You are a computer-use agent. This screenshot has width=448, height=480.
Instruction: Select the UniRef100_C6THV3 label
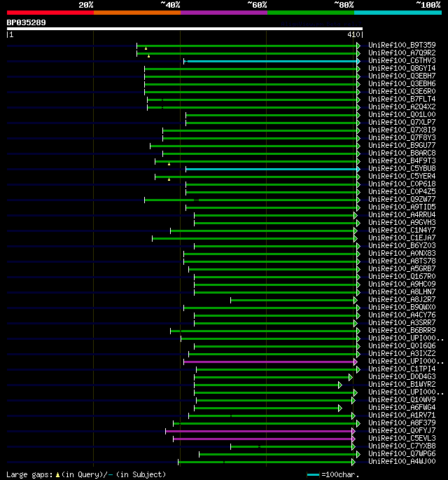[x=402, y=60]
